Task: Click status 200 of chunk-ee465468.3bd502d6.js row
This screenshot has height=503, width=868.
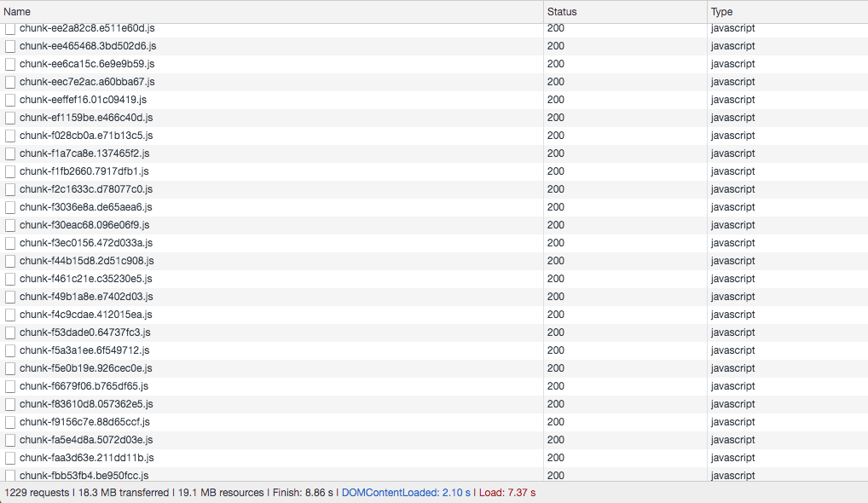Action: coord(556,46)
